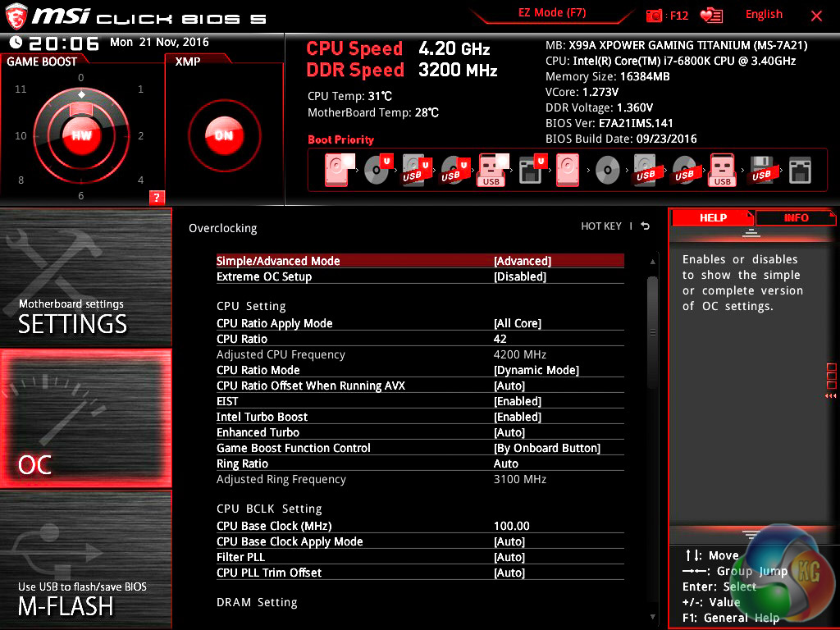Toggle EIST Enabled setting
Screen dimensions: 840x630
click(420, 401)
